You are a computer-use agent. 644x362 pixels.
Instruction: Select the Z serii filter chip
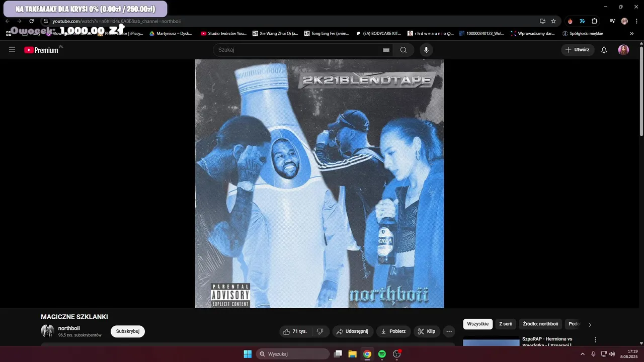pyautogui.click(x=505, y=324)
